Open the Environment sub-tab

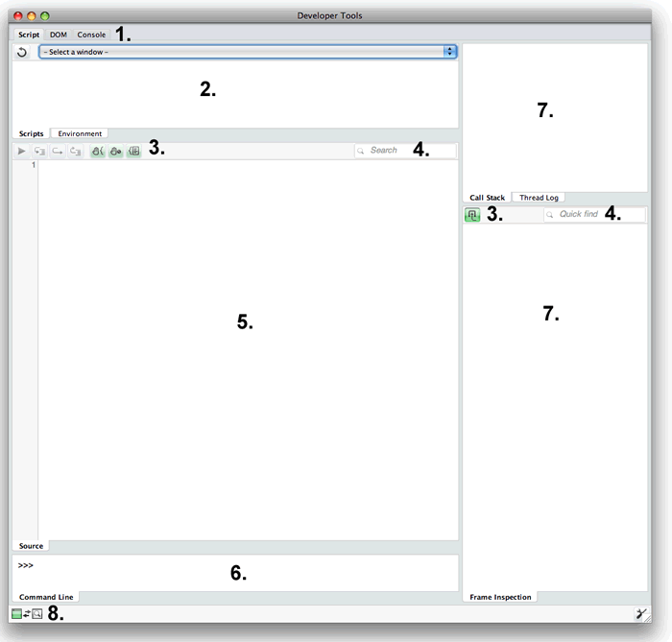coord(80,133)
